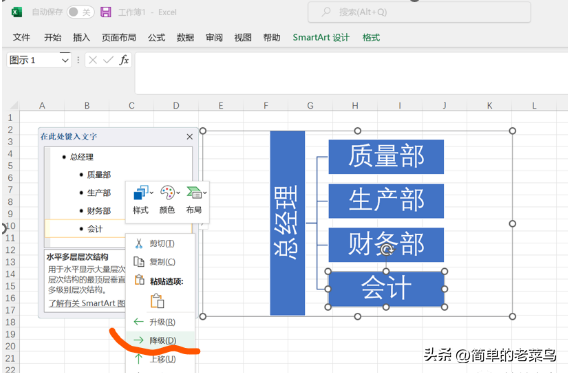Open the 公式 tab
The height and width of the screenshot is (373, 568).
(x=156, y=37)
